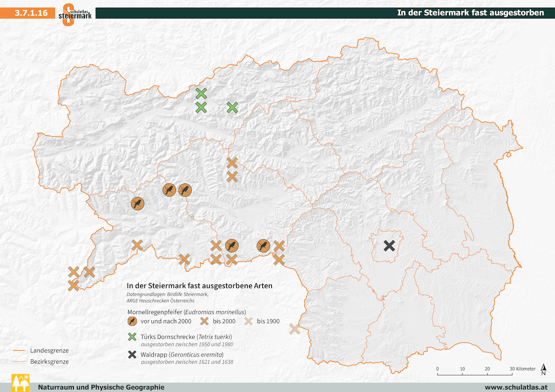Image resolution: width=555 pixels, height=392 pixels.
Task: Select the map sheet number 3.7.1.16 tab
Action: (30, 13)
